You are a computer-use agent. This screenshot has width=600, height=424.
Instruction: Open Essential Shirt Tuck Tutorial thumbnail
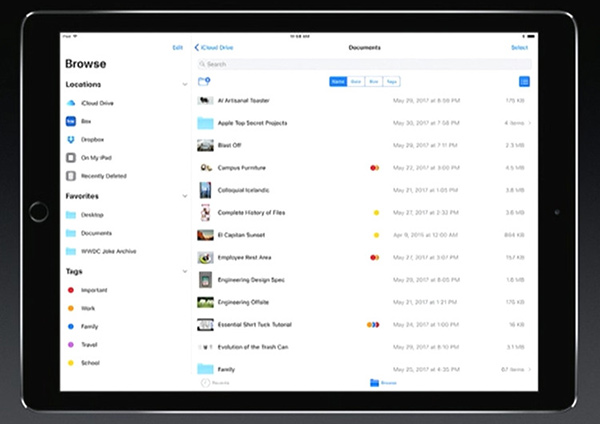(x=205, y=325)
